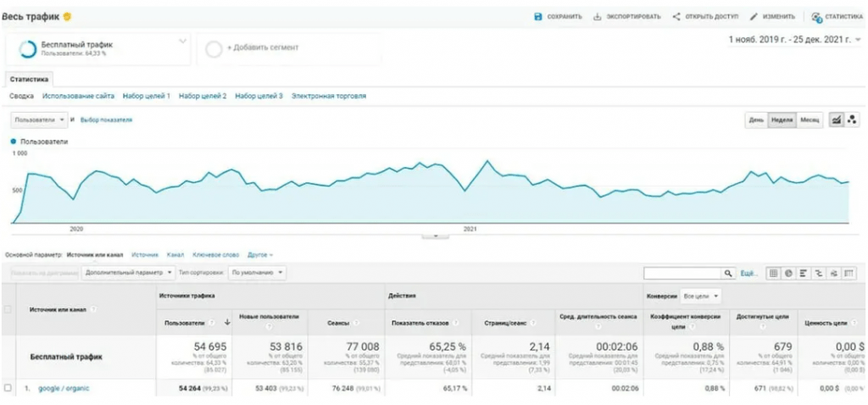Select the term cloud view icon
868x405 pixels.
[x=832, y=274]
